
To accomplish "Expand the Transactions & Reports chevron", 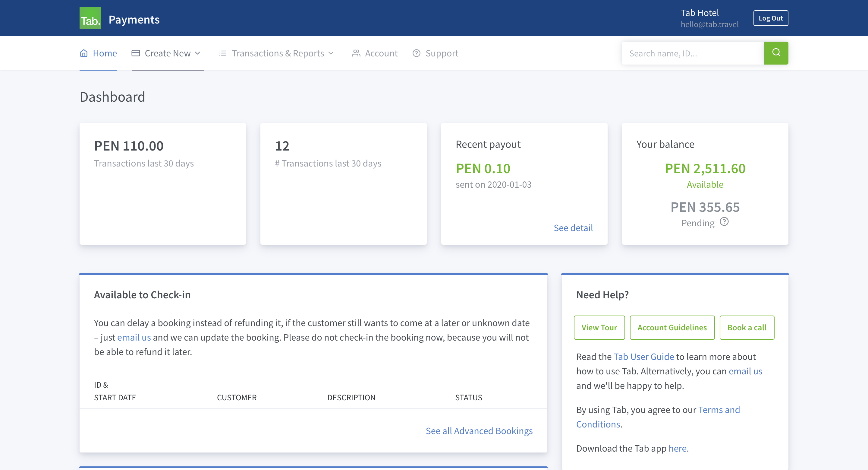I will pos(331,53).
